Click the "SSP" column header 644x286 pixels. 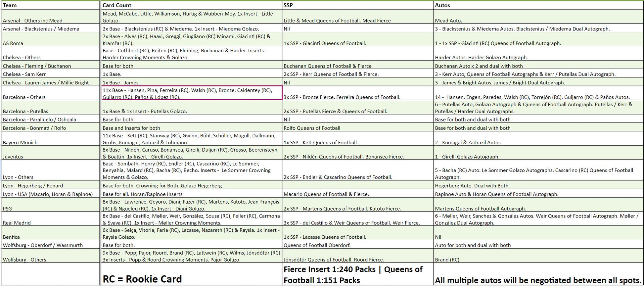click(357, 5)
